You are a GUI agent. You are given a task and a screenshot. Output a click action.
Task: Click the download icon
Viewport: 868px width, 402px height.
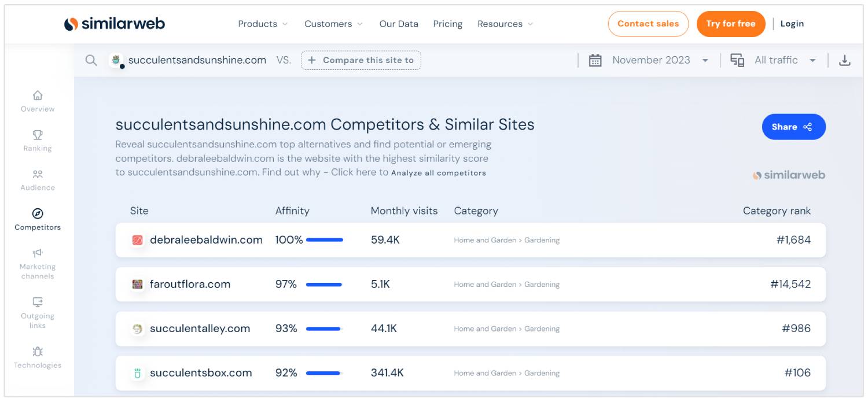(x=844, y=60)
